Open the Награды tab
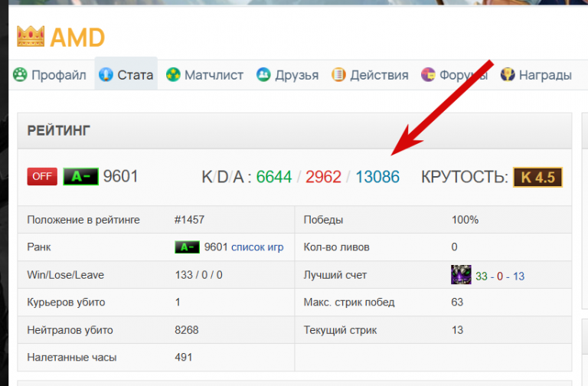Screen dimensions: 588x386 click(536, 74)
